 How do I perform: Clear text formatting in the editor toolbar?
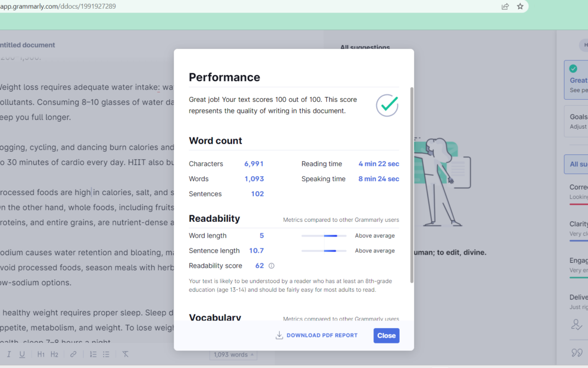pos(125,354)
